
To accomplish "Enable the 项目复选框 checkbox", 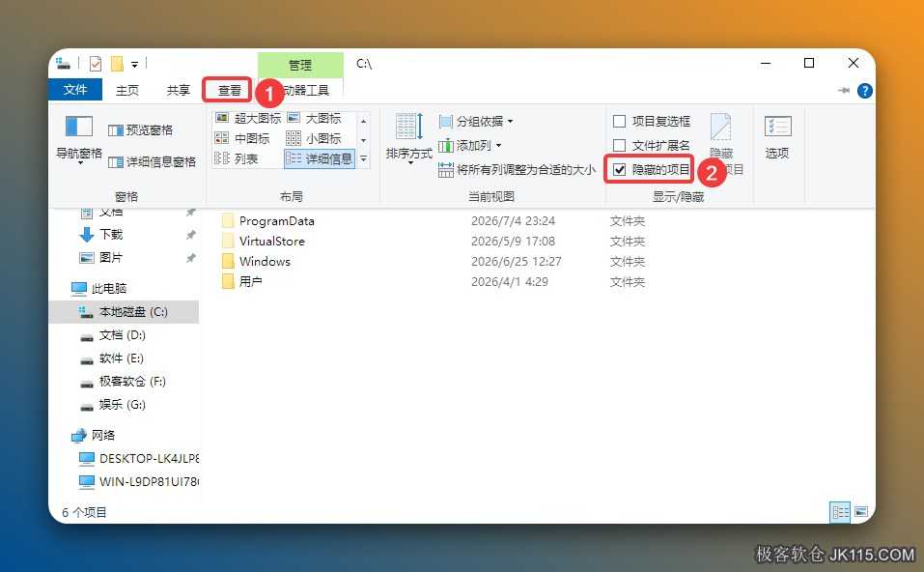I will click(619, 122).
